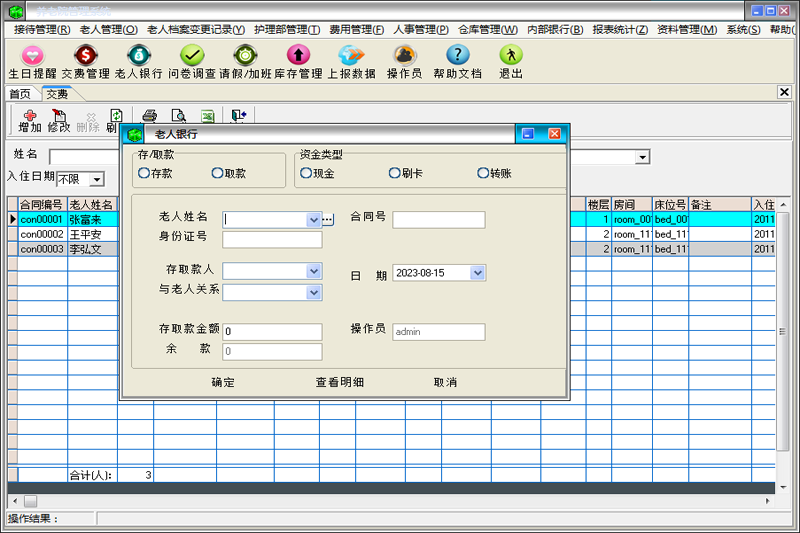Choose the 现金 cash radio button
800x533 pixels.
pos(317,173)
